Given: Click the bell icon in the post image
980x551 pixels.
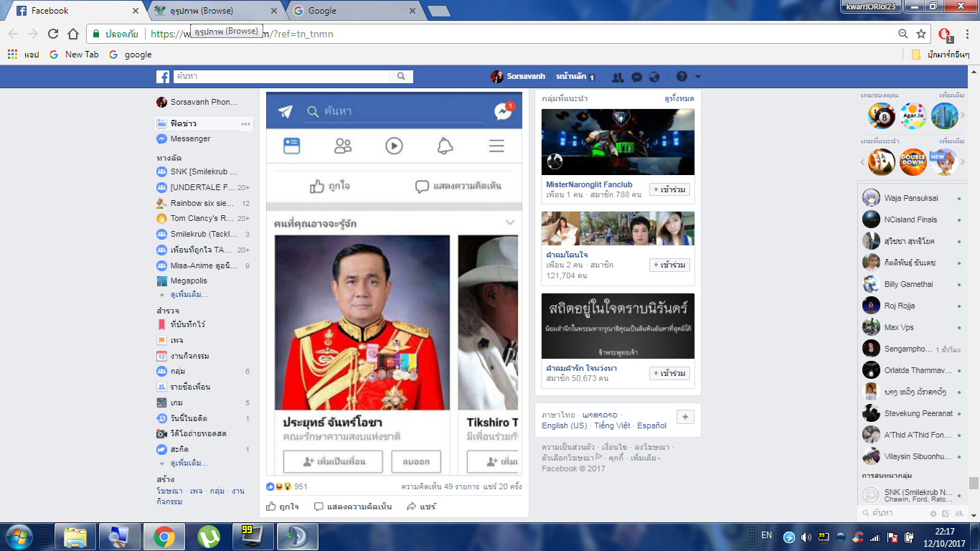Looking at the screenshot, I should 445,146.
